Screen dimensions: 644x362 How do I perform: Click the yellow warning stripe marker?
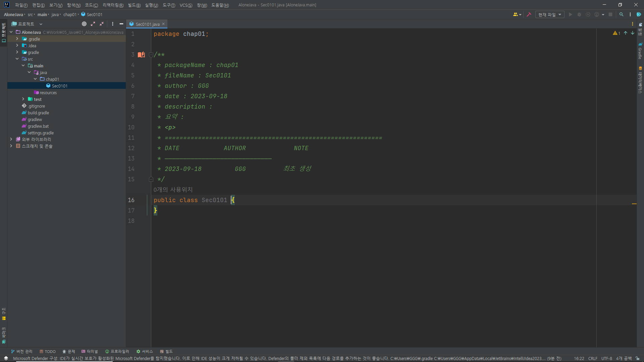tap(634, 203)
